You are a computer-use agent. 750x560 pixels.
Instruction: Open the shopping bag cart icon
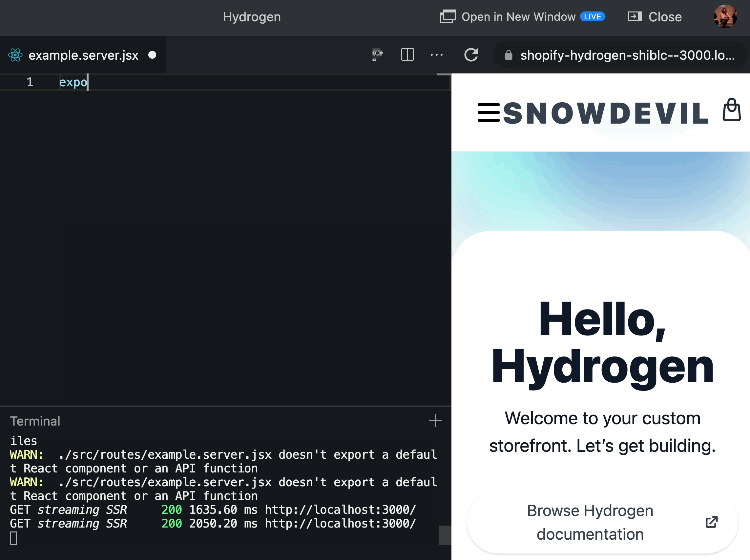click(x=731, y=110)
